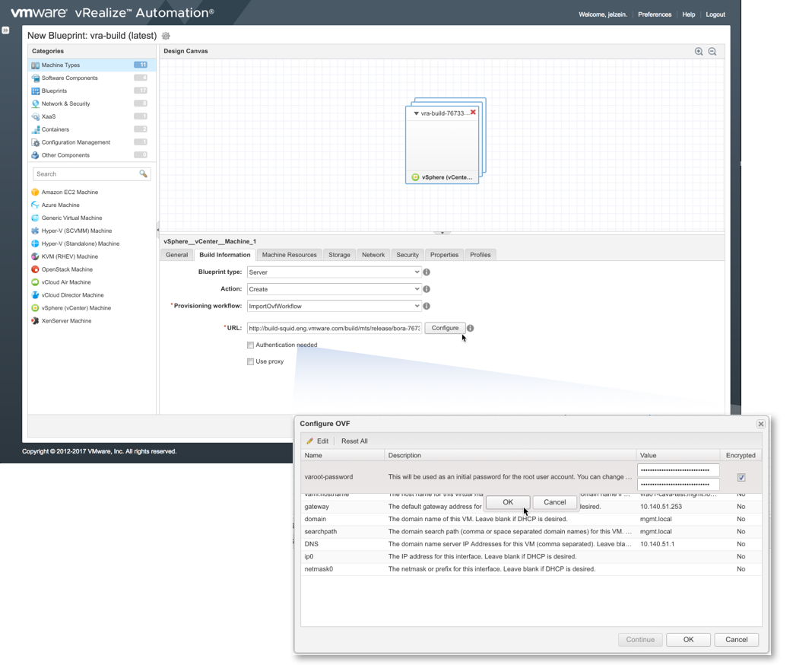Select Other Components category
Image resolution: width=812 pixels, height=665 pixels.
[x=92, y=155]
